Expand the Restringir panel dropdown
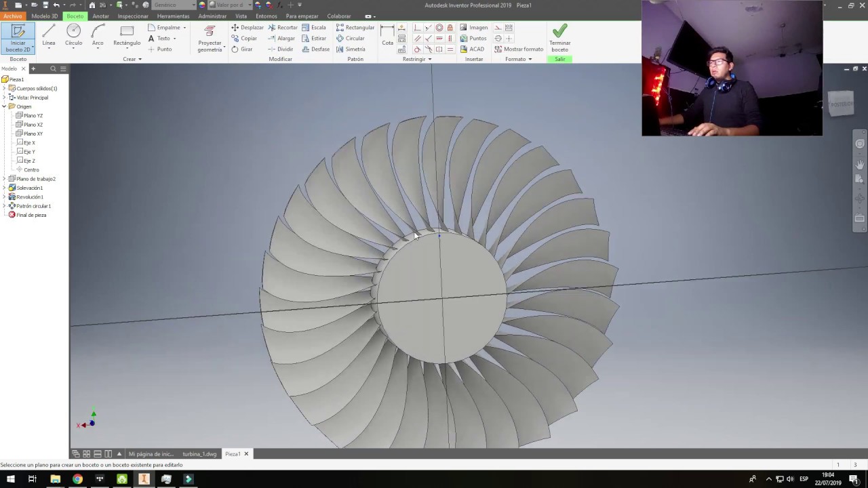 click(x=417, y=59)
